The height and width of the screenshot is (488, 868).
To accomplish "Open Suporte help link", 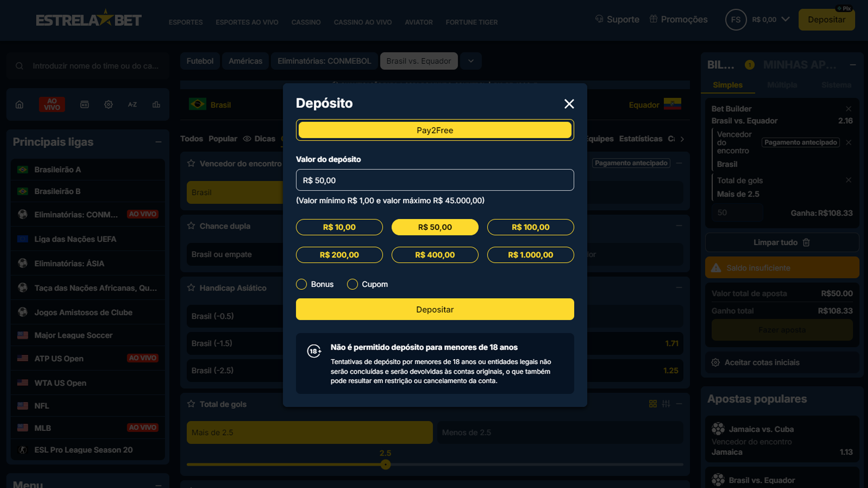I will (617, 19).
